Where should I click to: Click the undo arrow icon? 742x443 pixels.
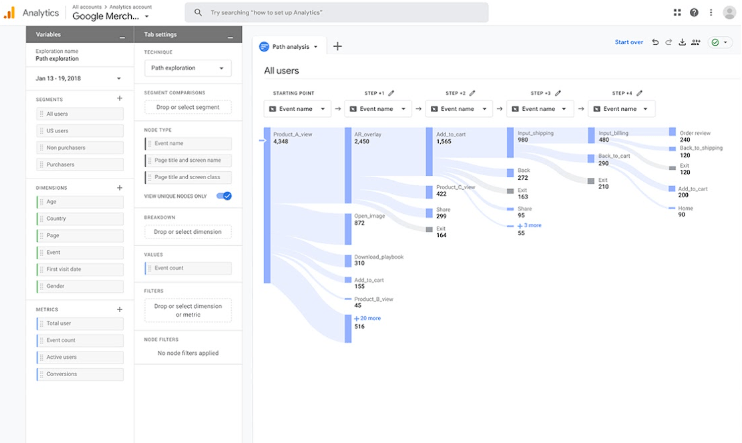655,43
